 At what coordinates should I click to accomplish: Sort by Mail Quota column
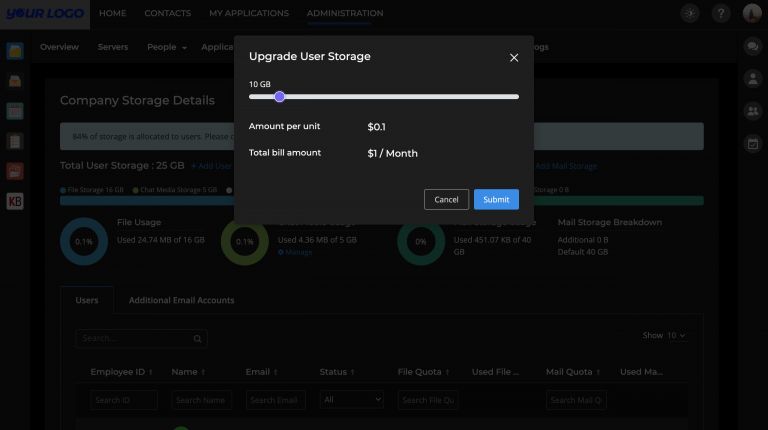(x=573, y=372)
